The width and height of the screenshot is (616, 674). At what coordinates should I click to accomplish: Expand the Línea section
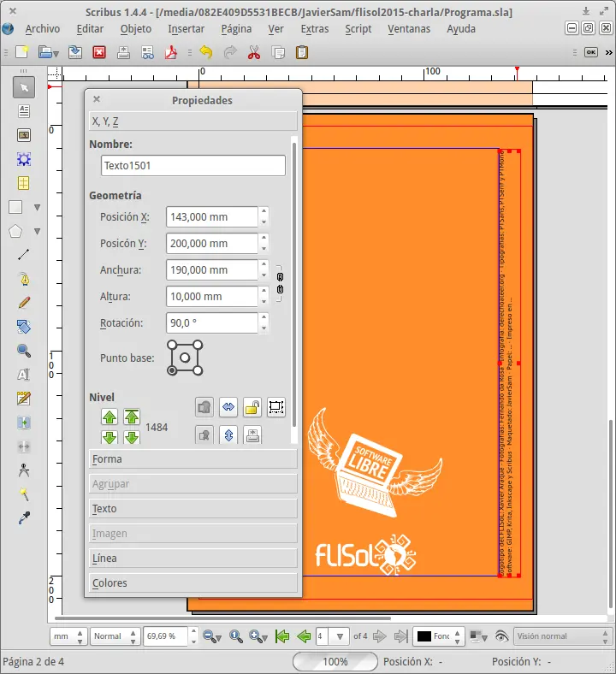click(193, 558)
